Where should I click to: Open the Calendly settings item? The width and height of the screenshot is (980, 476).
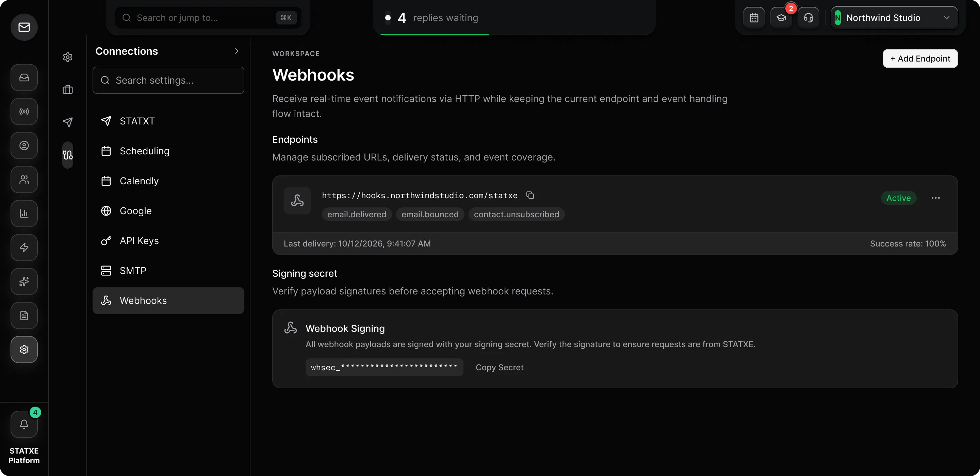[x=168, y=181]
